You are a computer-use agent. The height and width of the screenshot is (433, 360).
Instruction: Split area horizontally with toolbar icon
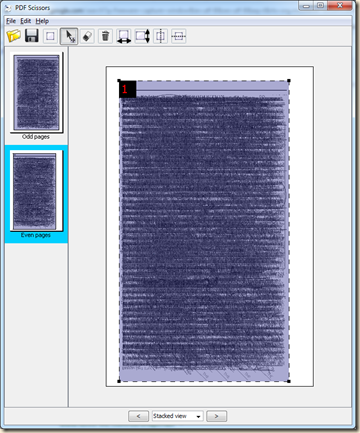tap(179, 36)
